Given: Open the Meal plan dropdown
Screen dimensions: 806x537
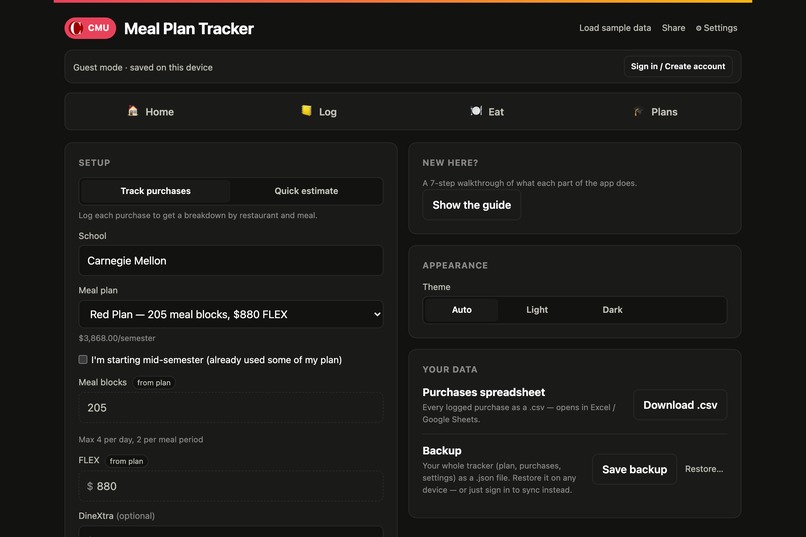Looking at the screenshot, I should tap(231, 314).
